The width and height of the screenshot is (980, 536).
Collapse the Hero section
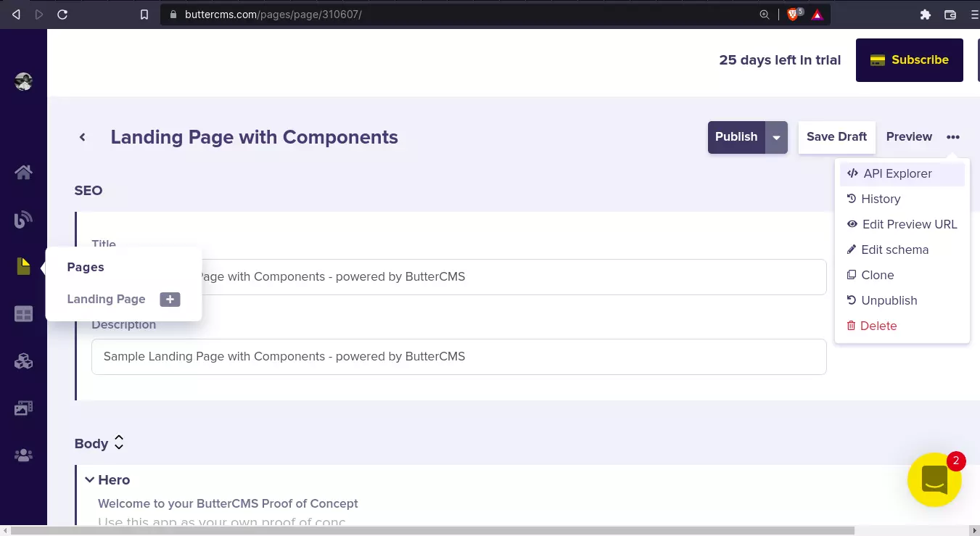pos(90,479)
